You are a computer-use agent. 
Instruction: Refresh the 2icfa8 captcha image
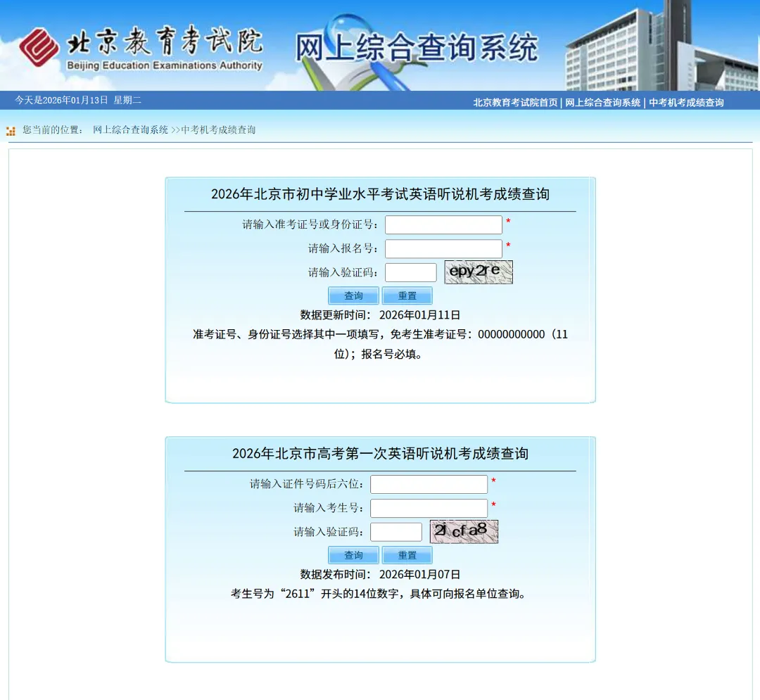coord(464,531)
